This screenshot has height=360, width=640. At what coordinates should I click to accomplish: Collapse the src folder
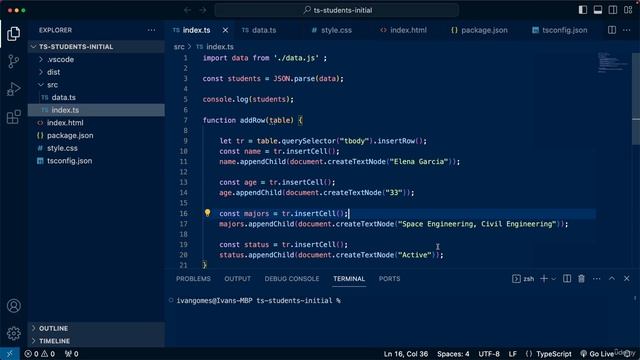point(97,85)
